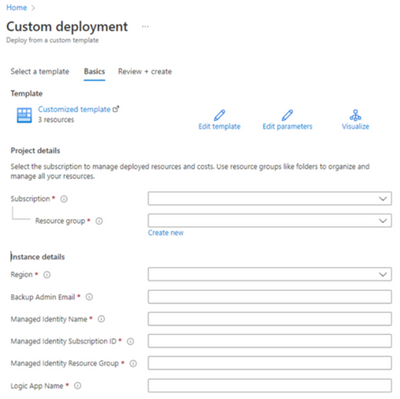Expand the Subscription dropdown
400x399 pixels.
(x=270, y=198)
